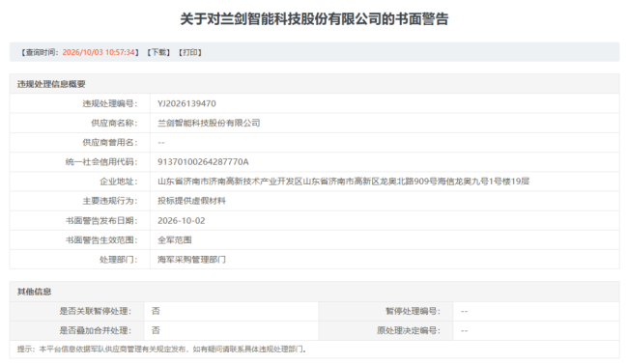The width and height of the screenshot is (628, 364).
Task: Click the 原处理决定编号 label
Action: click(x=409, y=330)
